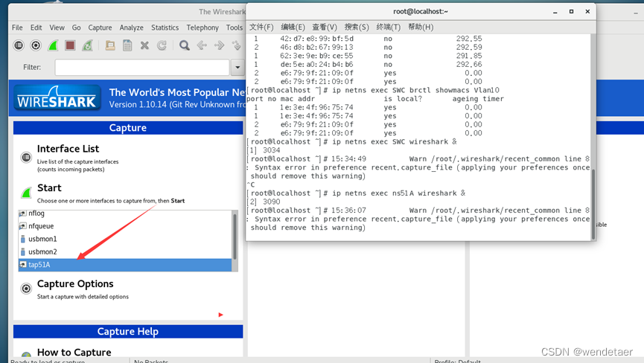Reload the capture file with the toolbar icon
Viewport: 644px width, 363px height.
[162, 45]
